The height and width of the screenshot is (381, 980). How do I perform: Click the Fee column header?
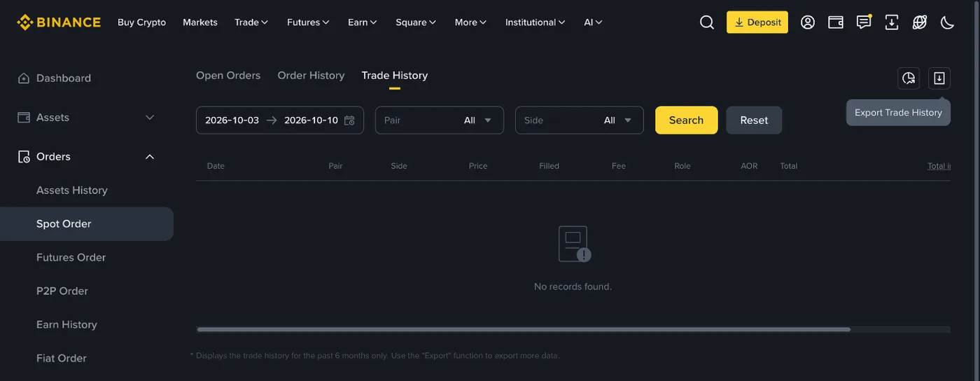(619, 166)
